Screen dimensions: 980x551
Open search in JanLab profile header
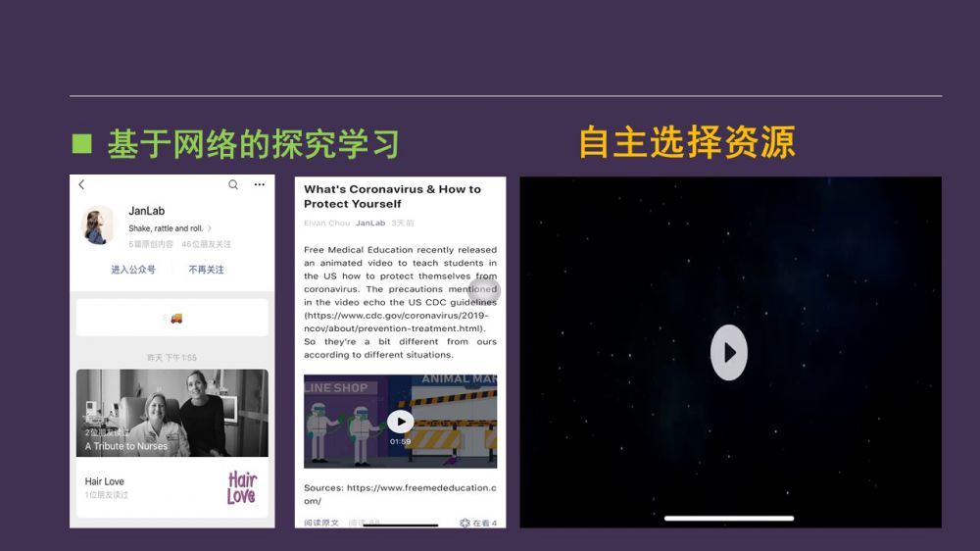pyautogui.click(x=233, y=184)
